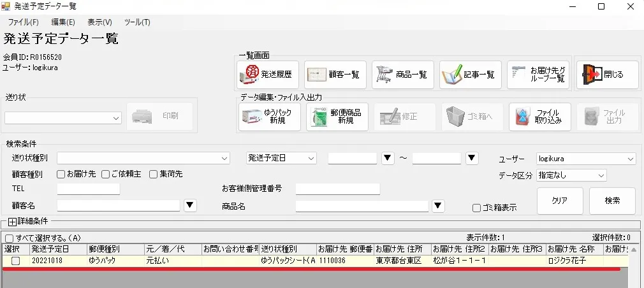Tick the ご依頼主 checkbox
Viewport: 644px width, 288px height.
tap(106, 175)
